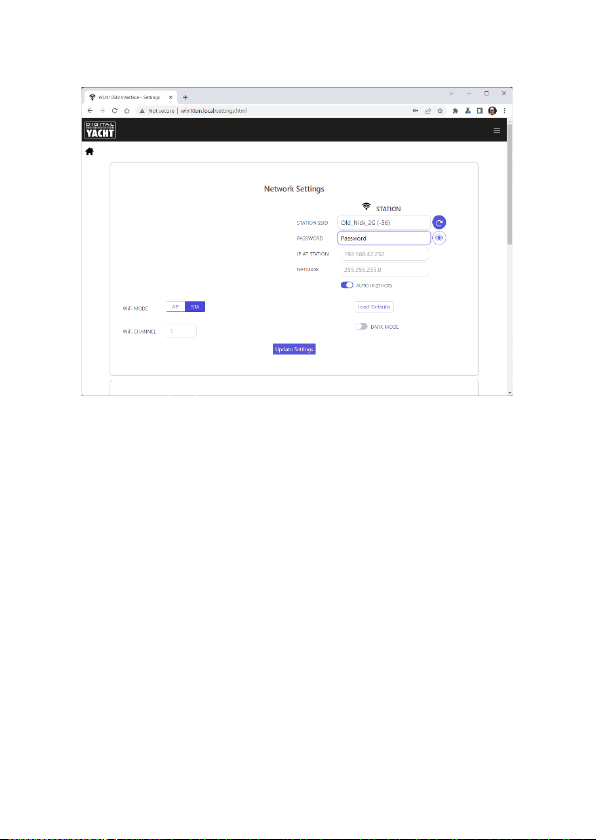Bookmark this page with the star icon
The height and width of the screenshot is (840, 596).
440,111
